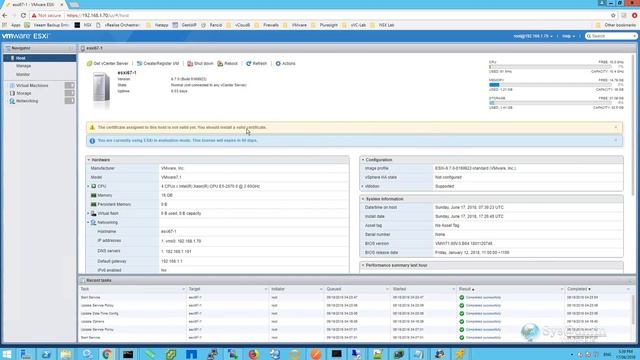The height and width of the screenshot is (360, 640).
Task: Click the Get vCenter Server icon
Action: click(x=89, y=64)
